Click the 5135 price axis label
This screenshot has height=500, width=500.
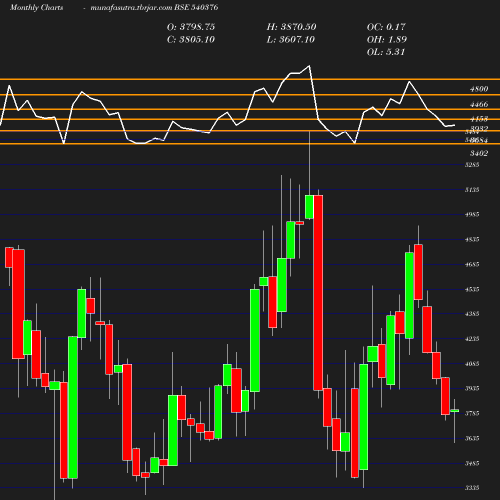click(x=472, y=190)
